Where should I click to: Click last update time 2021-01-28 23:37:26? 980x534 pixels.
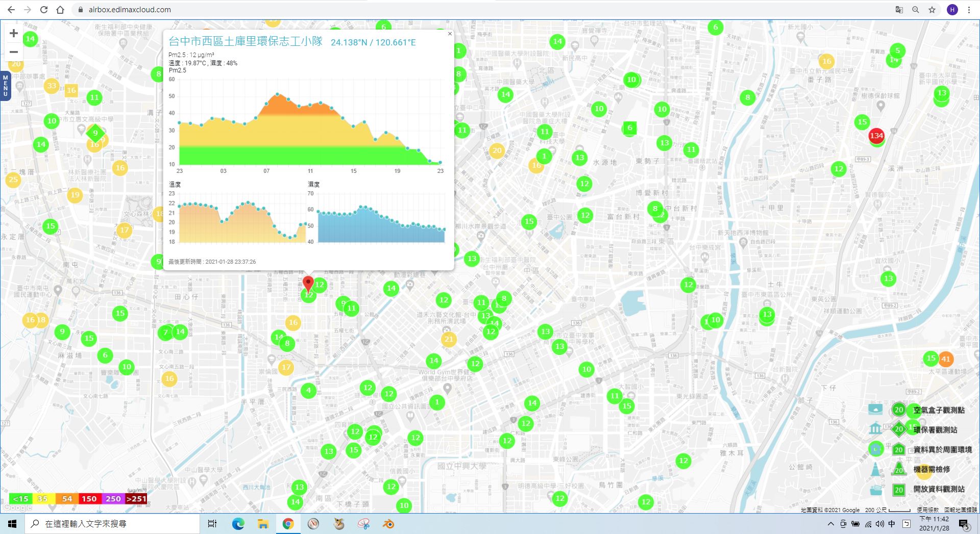click(230, 262)
